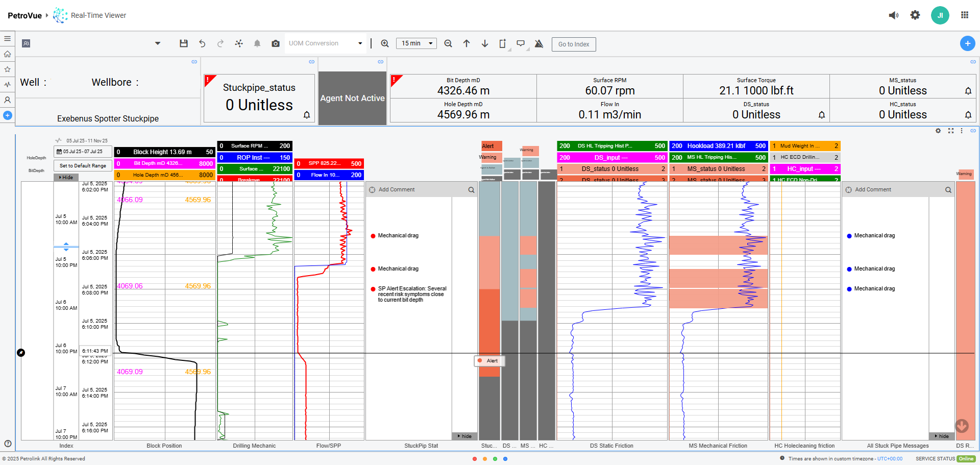The width and height of the screenshot is (980, 465).
Task: Click the waveform icon in the left sidebar
Action: coord(7,84)
